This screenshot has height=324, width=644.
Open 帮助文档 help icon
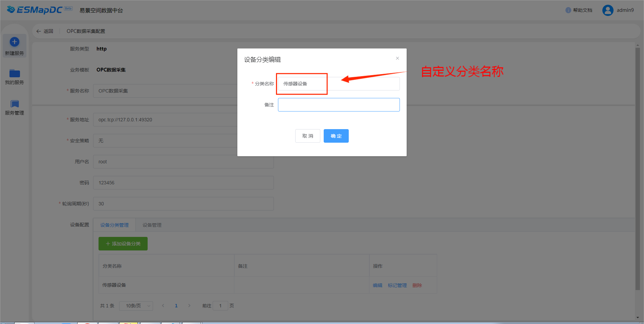(x=568, y=10)
